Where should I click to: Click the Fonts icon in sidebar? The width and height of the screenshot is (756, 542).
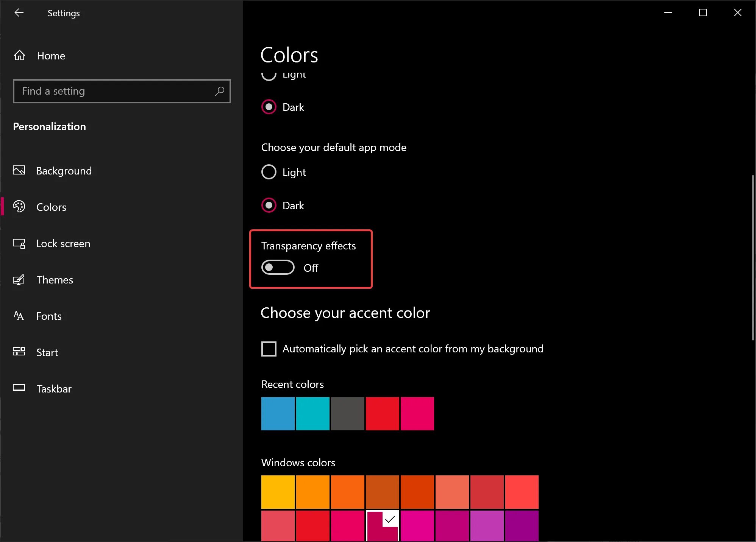click(x=19, y=316)
